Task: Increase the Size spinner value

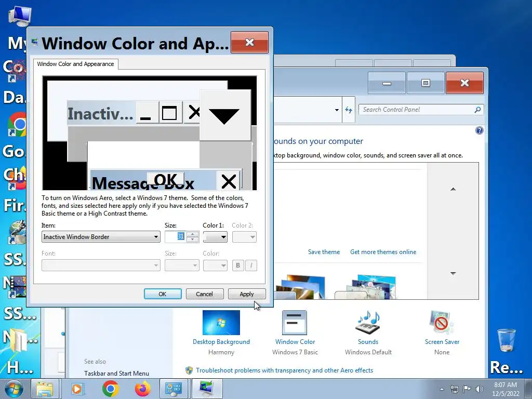Action: point(192,234)
